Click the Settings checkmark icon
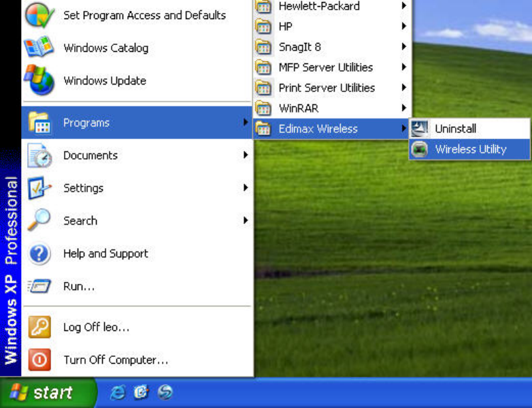Viewport: 532px width, 408px height. [39, 188]
